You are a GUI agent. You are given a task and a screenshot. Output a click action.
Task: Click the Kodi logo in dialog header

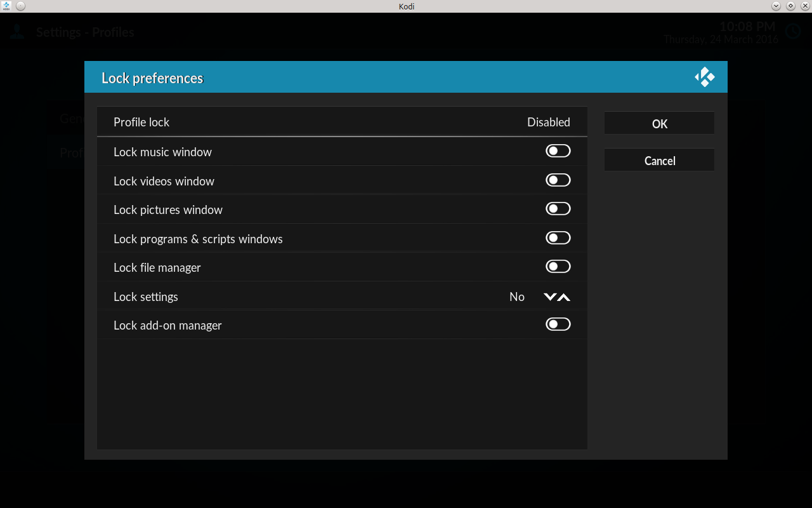pos(704,77)
